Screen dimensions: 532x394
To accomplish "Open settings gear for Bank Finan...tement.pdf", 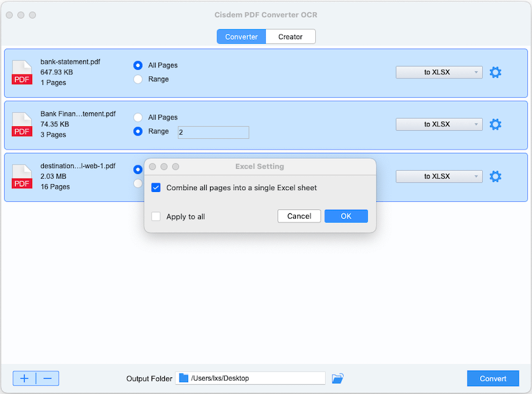I will pos(495,124).
